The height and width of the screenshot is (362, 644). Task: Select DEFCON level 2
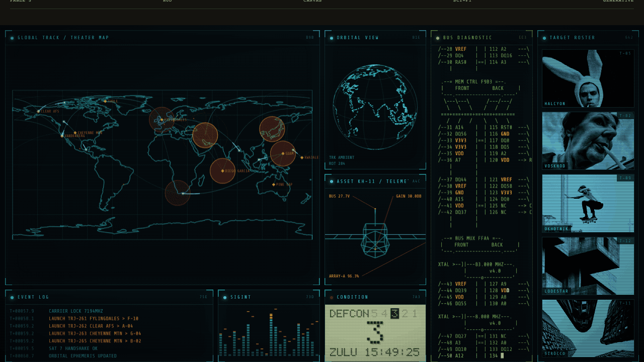pyautogui.click(x=405, y=314)
